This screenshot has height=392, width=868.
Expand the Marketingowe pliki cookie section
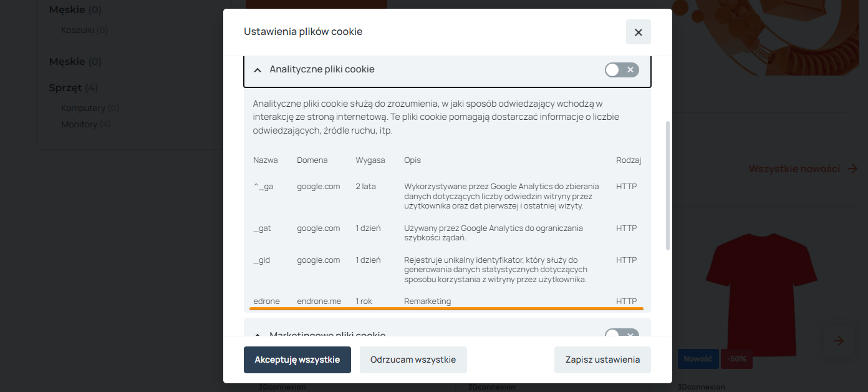pos(258,334)
